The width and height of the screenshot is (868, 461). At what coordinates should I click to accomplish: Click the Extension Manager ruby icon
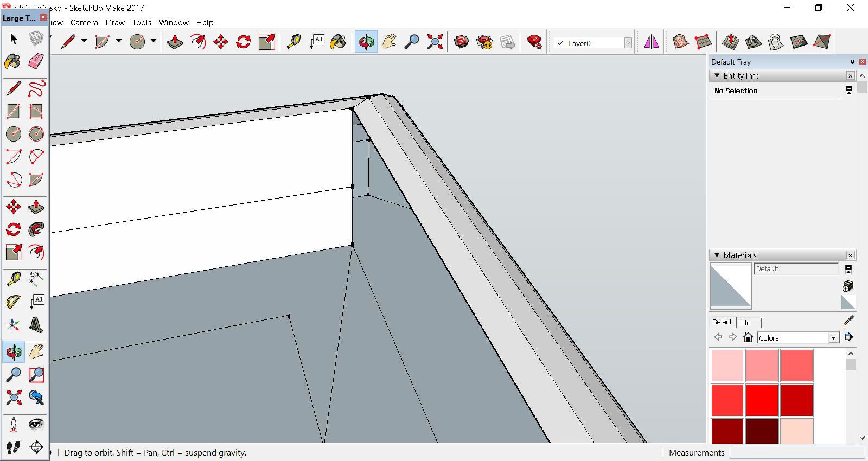[534, 42]
